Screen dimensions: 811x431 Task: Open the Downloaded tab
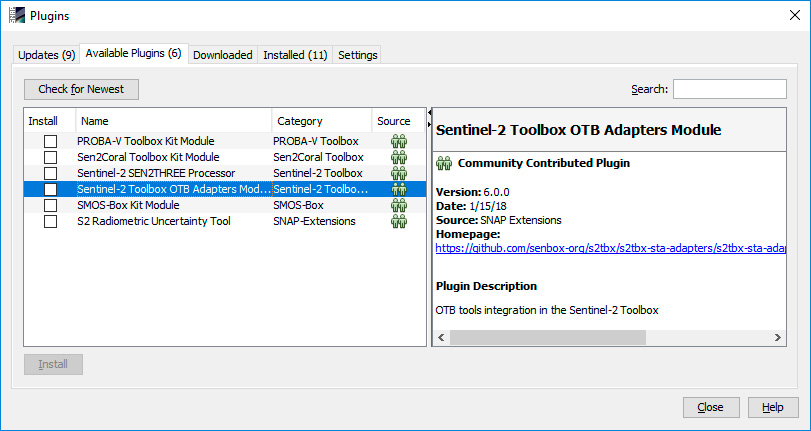pos(223,55)
